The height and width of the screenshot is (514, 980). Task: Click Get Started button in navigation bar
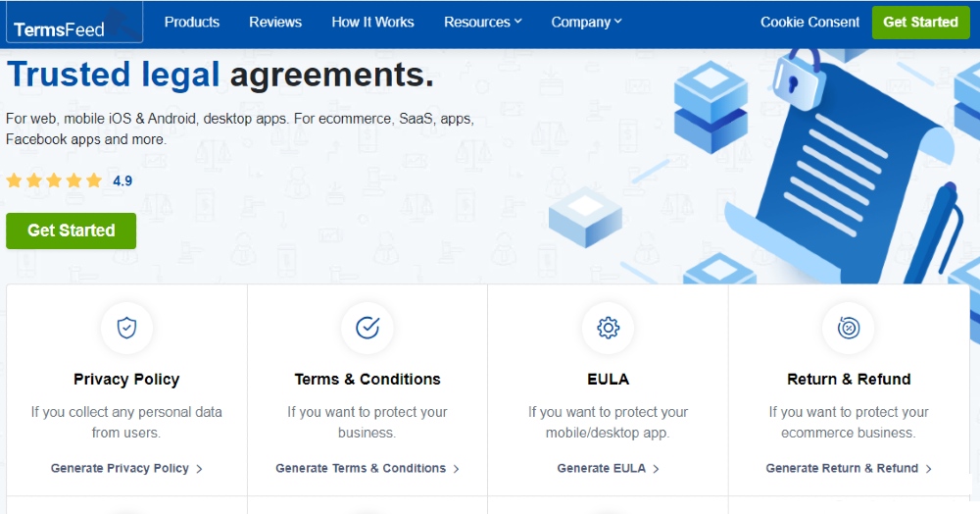[x=920, y=22]
